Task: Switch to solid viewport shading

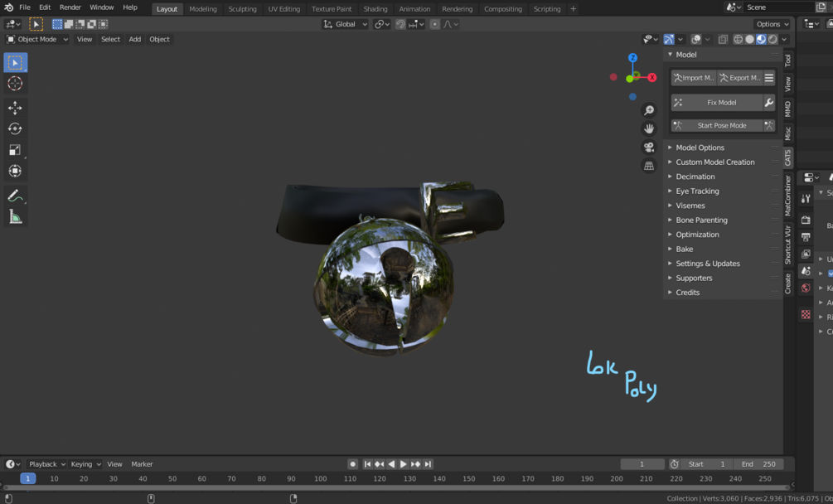Action: pyautogui.click(x=749, y=39)
